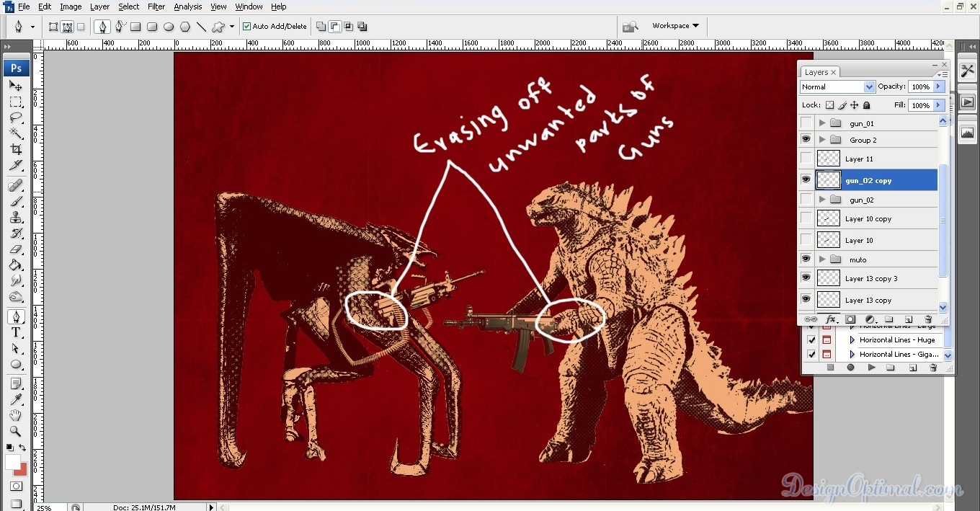Open the Layer menu
Screen dimensions: 980x511
point(99,6)
